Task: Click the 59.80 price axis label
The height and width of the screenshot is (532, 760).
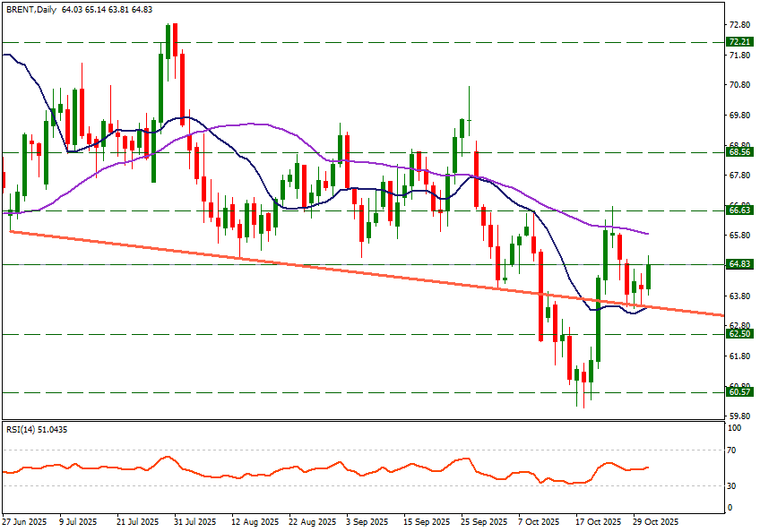Action: coord(739,417)
